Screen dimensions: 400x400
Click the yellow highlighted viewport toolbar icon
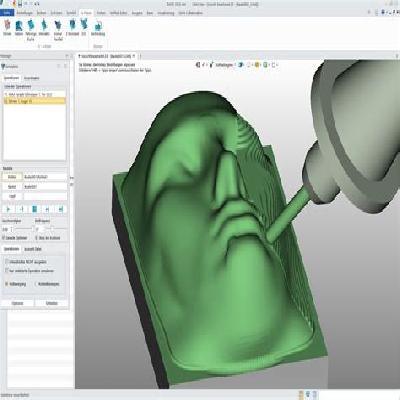click(257, 65)
